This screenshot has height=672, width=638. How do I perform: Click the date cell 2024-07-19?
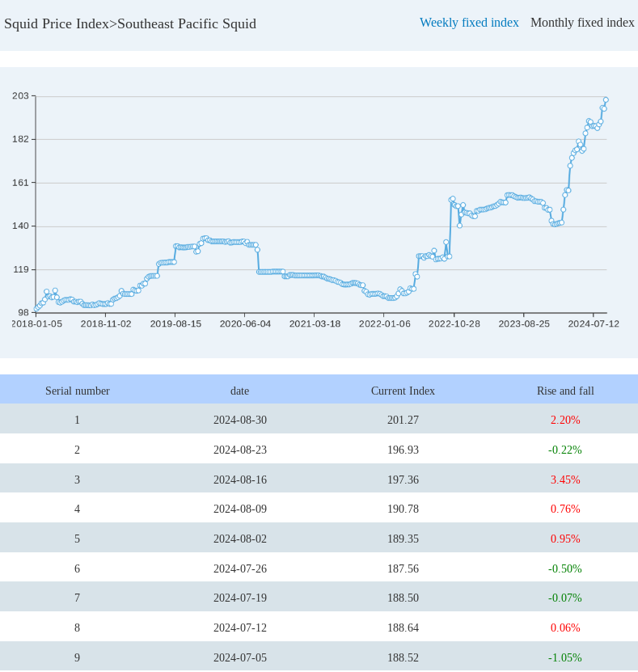point(240,598)
